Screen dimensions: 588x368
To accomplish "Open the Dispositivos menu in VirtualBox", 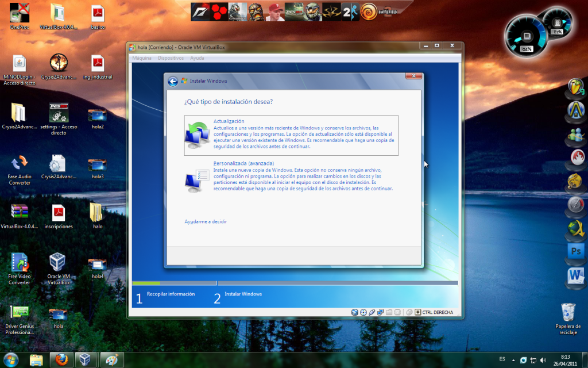I will pyautogui.click(x=171, y=58).
